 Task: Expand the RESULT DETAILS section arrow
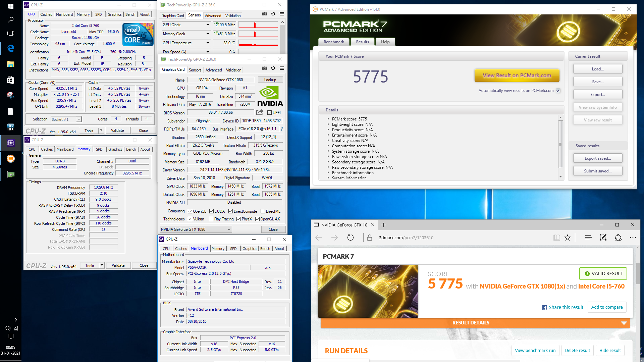(x=624, y=323)
